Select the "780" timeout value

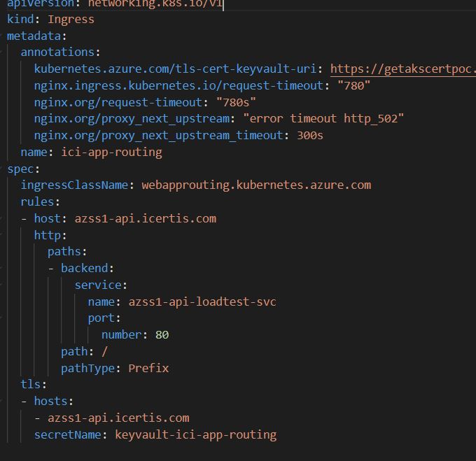pos(354,85)
